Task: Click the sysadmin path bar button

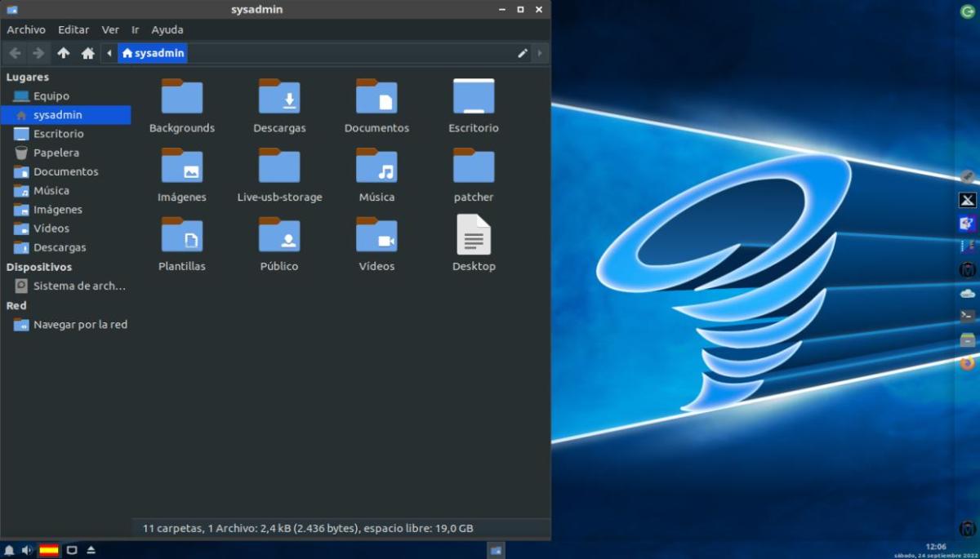Action: [x=153, y=54]
